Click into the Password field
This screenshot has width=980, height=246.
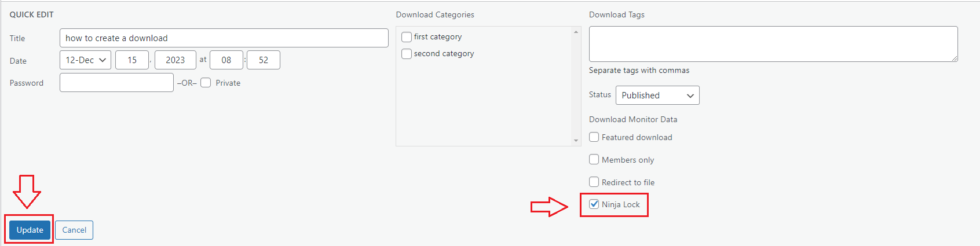point(116,82)
